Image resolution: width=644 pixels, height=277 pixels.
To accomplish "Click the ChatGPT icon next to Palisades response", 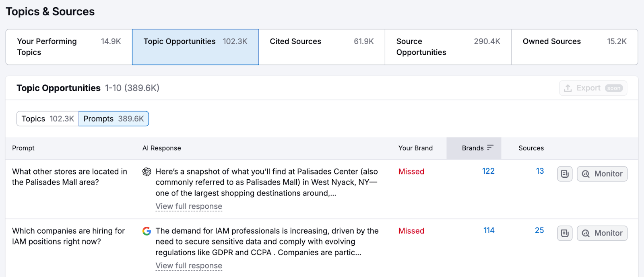I will pos(147,172).
